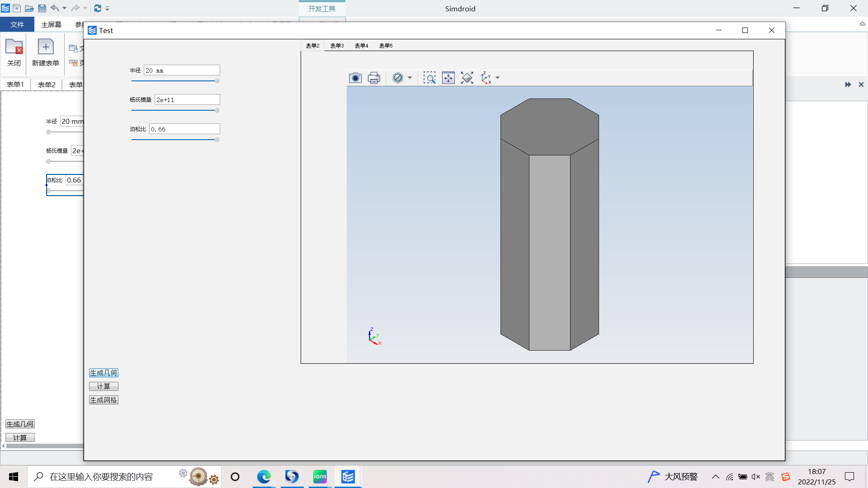This screenshot has width=868, height=488.
Task: Close the right side panel
Action: coord(861,84)
